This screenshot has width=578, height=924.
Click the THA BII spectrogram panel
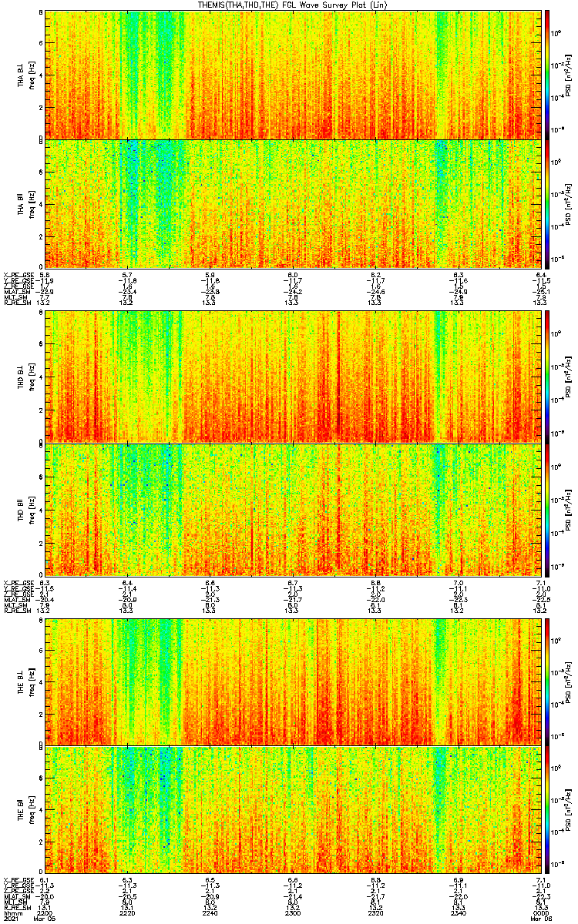point(292,204)
